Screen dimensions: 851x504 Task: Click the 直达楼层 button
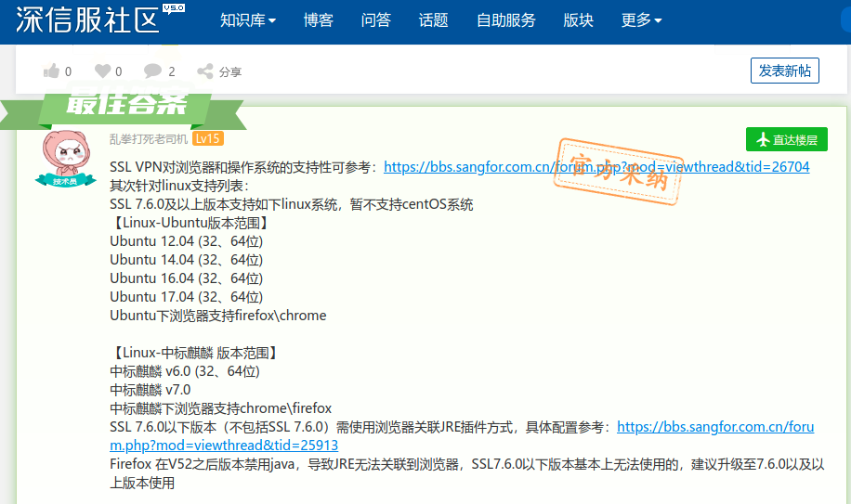tap(786, 139)
